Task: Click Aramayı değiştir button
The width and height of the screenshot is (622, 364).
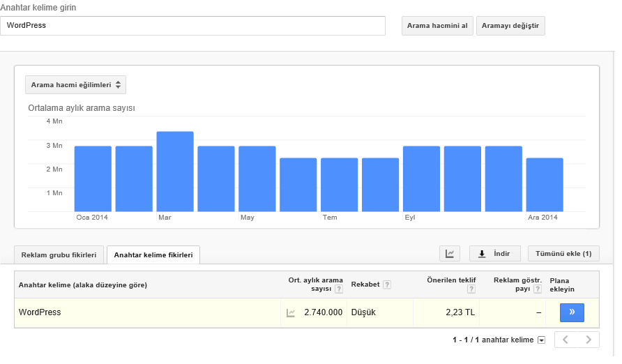Action: [x=510, y=26]
